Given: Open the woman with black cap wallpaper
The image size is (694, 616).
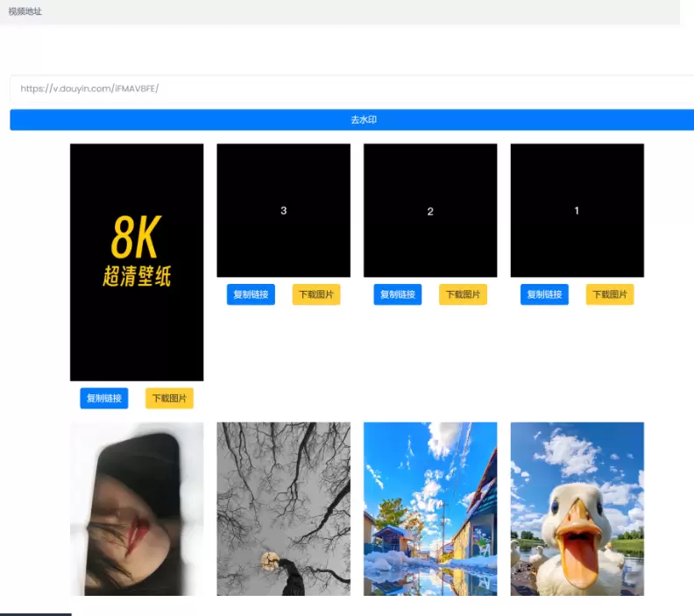Looking at the screenshot, I should [x=137, y=509].
